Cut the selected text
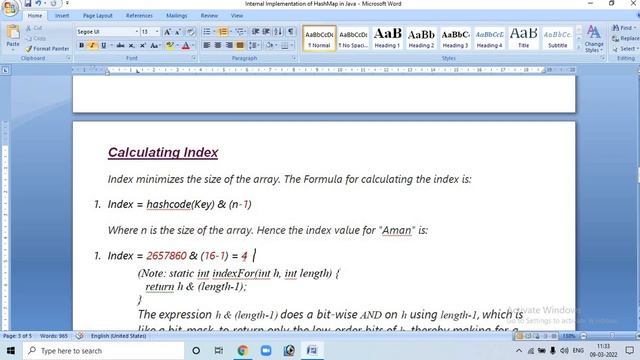640x360 pixels. 34,28
